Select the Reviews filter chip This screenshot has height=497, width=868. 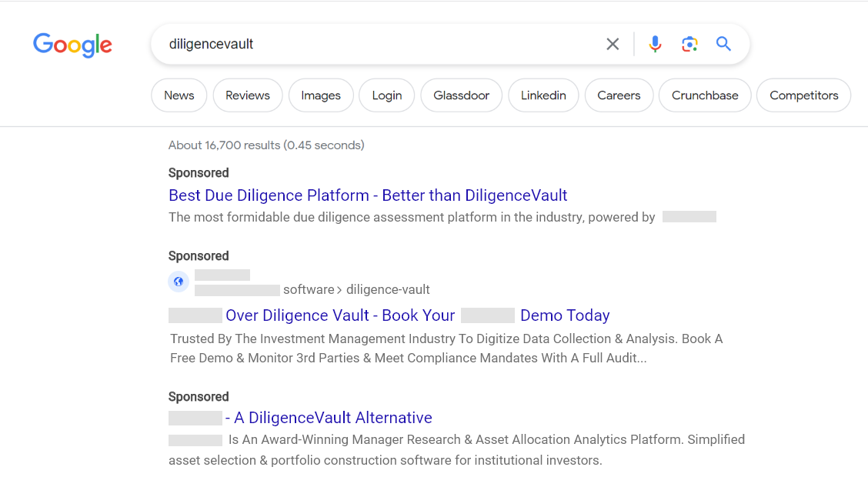tap(247, 95)
